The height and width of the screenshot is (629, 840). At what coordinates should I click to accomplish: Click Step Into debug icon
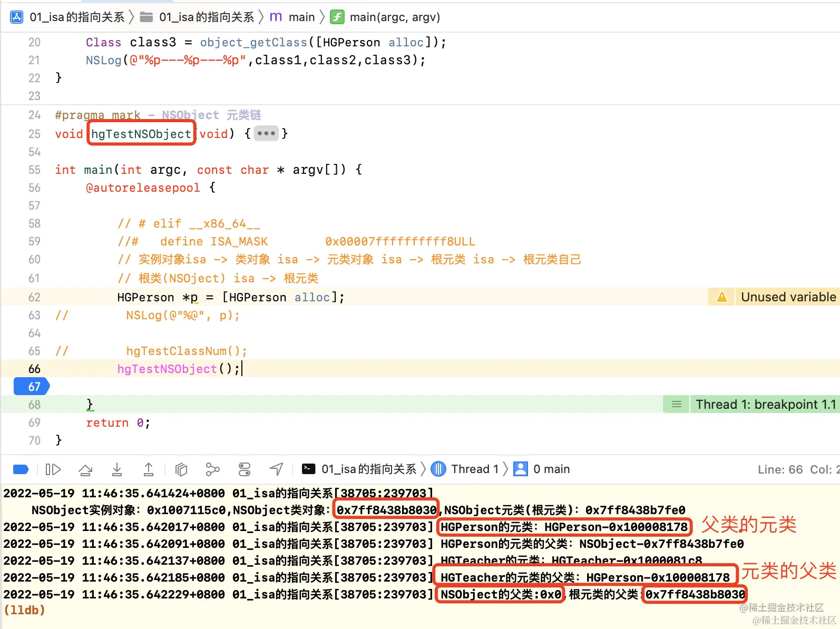point(117,469)
